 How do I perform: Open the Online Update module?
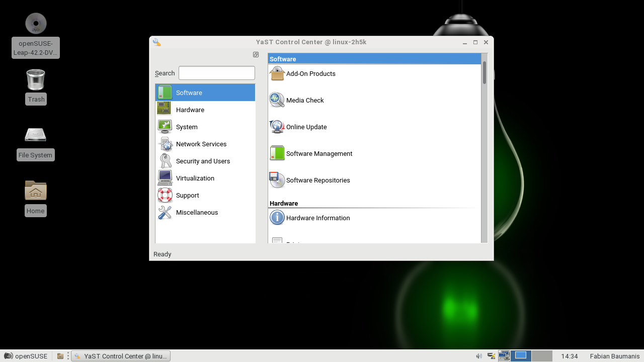click(x=277, y=127)
